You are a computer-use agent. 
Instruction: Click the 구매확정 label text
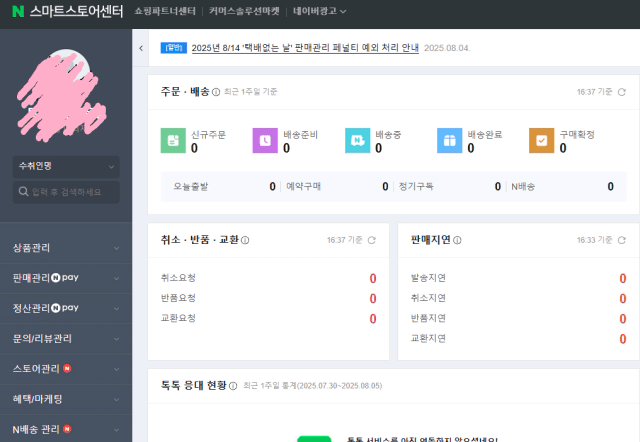point(577,135)
